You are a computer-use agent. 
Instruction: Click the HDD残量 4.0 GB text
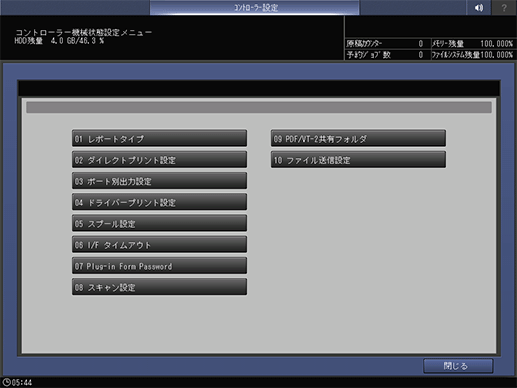[x=59, y=41]
